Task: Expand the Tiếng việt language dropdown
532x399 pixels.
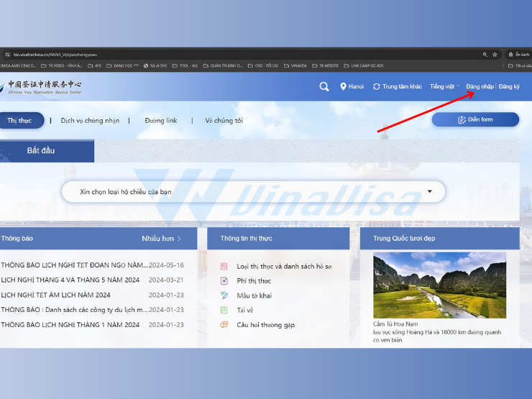Action: [x=444, y=86]
